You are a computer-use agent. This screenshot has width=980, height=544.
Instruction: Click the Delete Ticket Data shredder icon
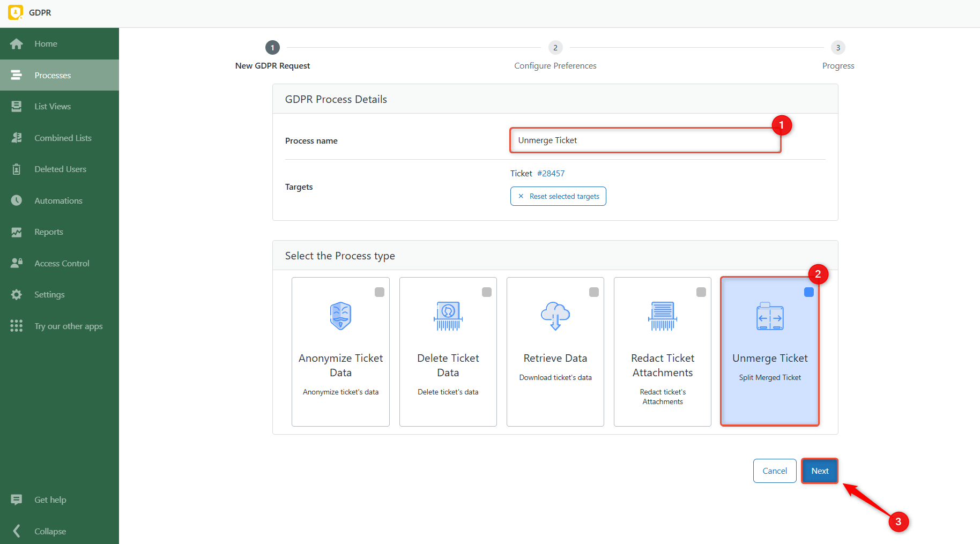tap(448, 316)
